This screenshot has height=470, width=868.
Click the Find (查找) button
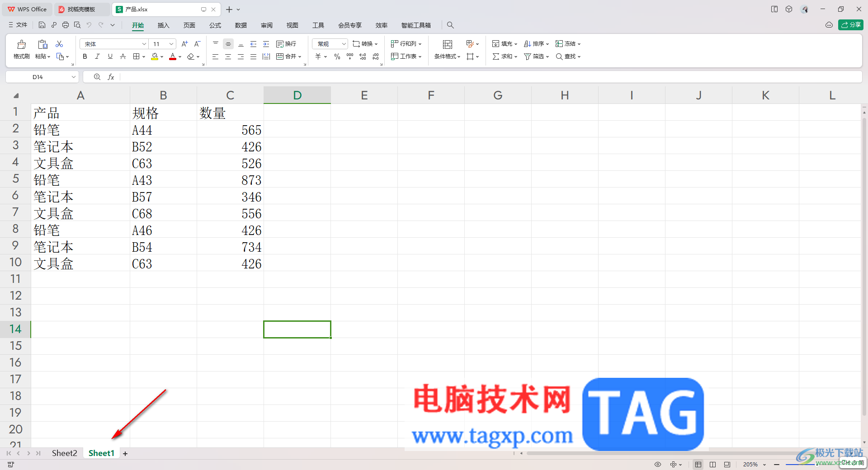pos(568,56)
